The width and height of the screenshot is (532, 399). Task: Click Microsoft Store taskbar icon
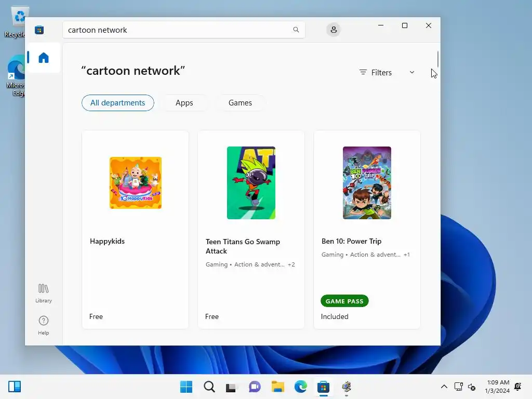click(323, 387)
